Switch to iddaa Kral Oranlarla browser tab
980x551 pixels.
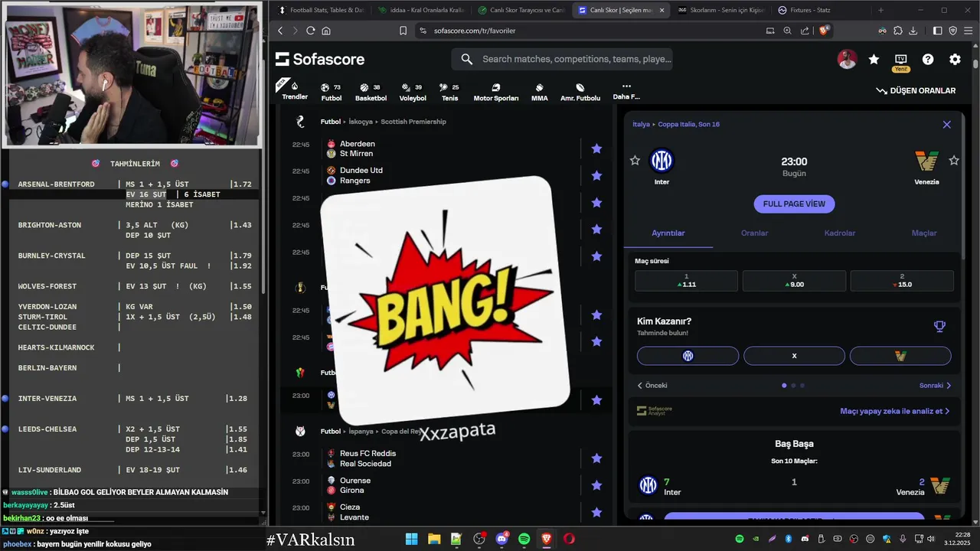tap(420, 10)
